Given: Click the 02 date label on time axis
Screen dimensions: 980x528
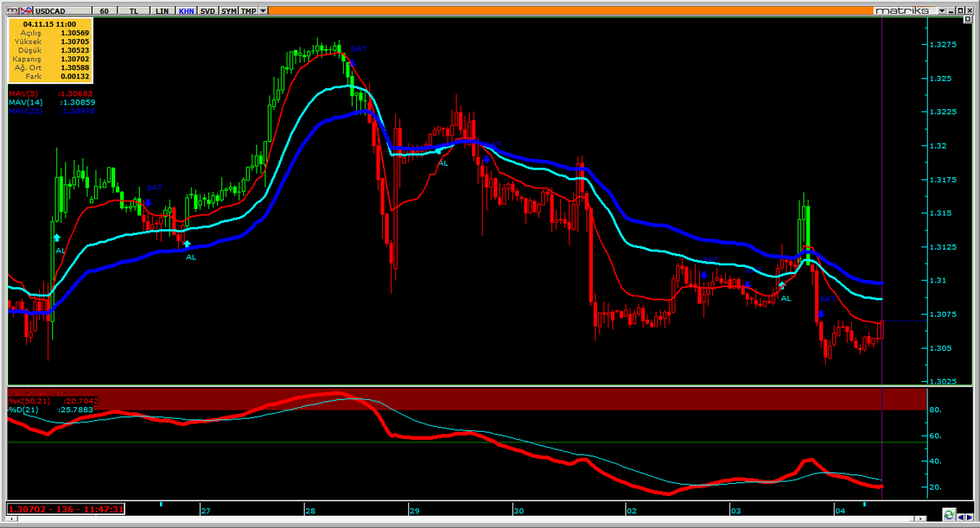Looking at the screenshot, I should coord(631,511).
